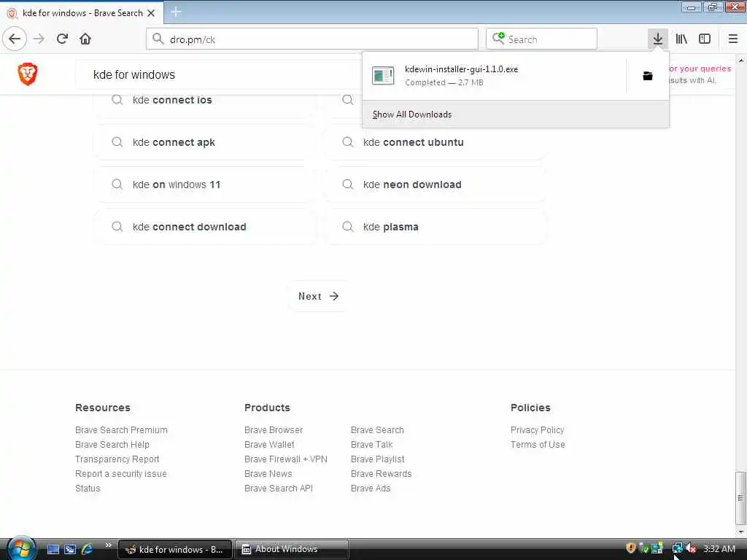This screenshot has height=560, width=747.
Task: Click the forward navigation arrow
Action: (39, 39)
